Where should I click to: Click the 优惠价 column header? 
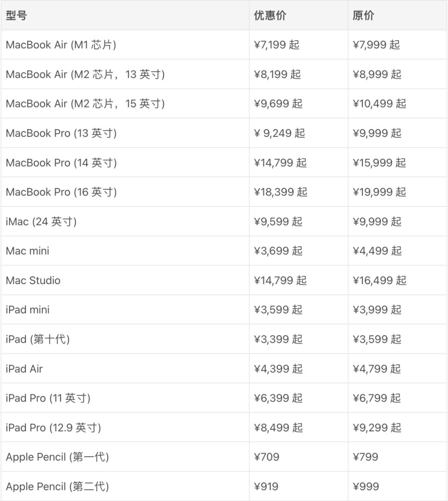[270, 16]
